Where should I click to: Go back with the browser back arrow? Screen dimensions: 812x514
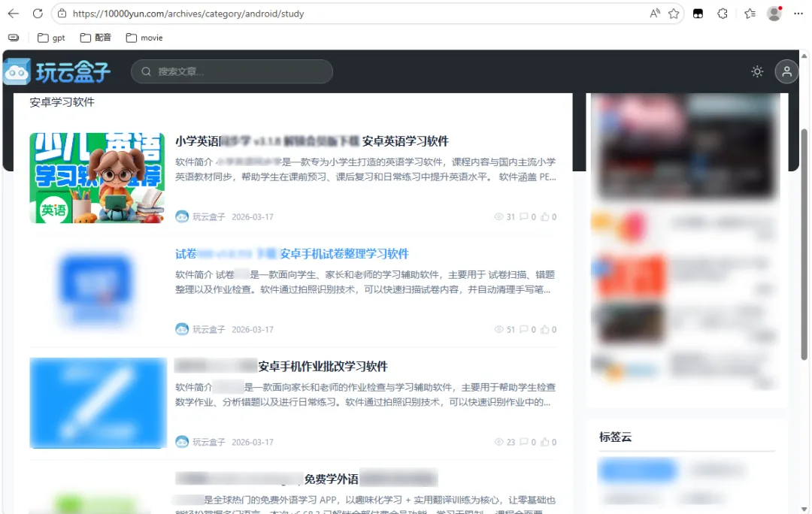tap(14, 14)
